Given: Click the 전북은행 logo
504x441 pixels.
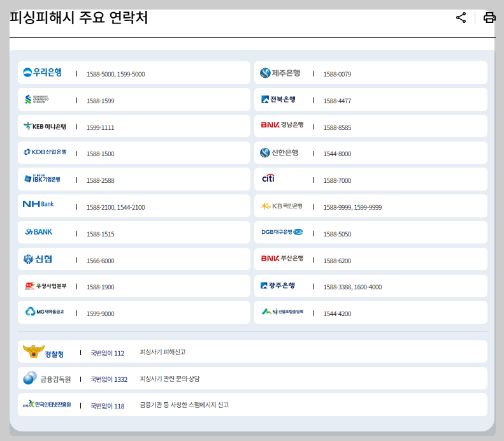Looking at the screenshot, I should click(278, 99).
